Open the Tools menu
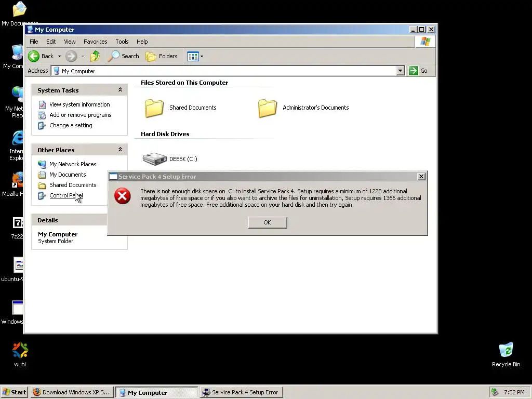The height and width of the screenshot is (399, 532). (122, 42)
